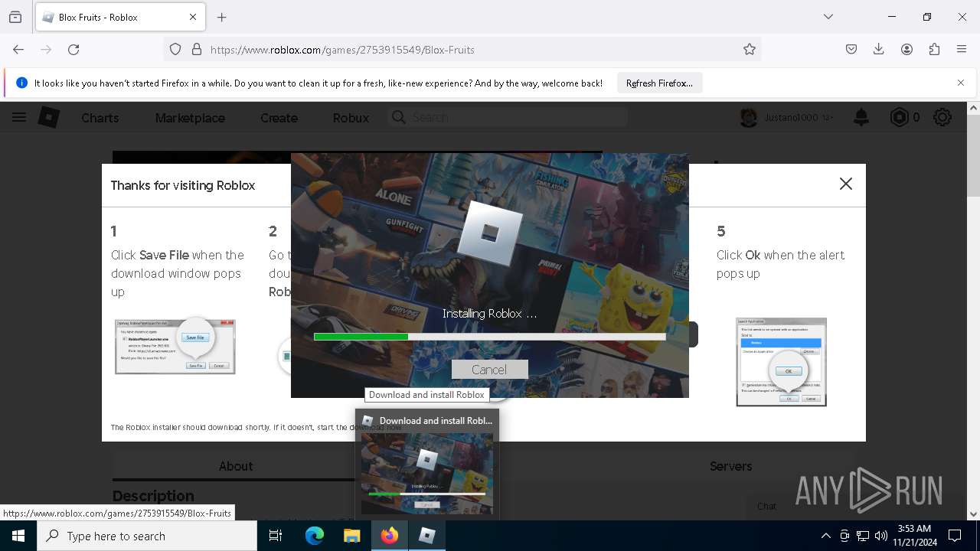Switch to the Roblox installer taskbar icon
Image resolution: width=980 pixels, height=551 pixels.
pos(427,536)
